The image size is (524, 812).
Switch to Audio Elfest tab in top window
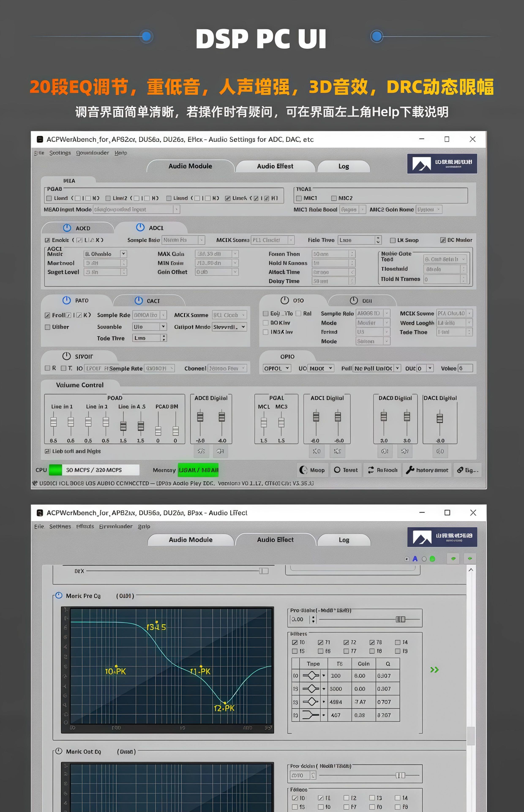coord(275,166)
